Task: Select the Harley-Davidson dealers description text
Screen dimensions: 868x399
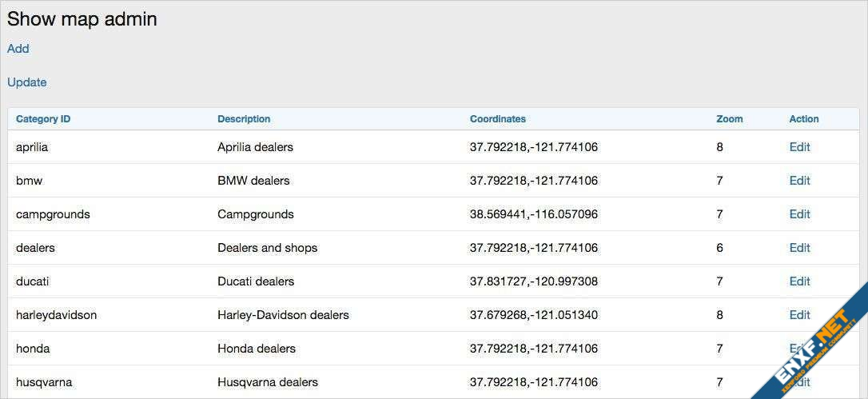Action: (x=283, y=315)
